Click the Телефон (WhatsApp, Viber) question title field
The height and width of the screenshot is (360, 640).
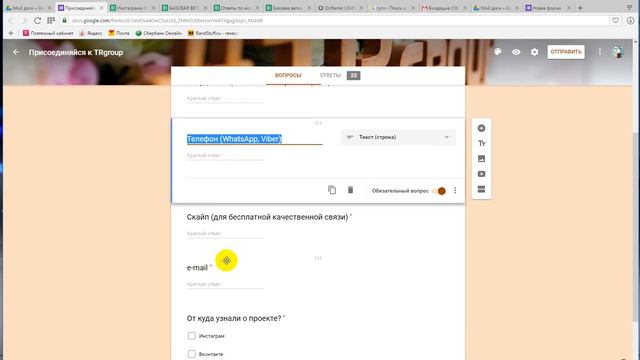click(254, 139)
